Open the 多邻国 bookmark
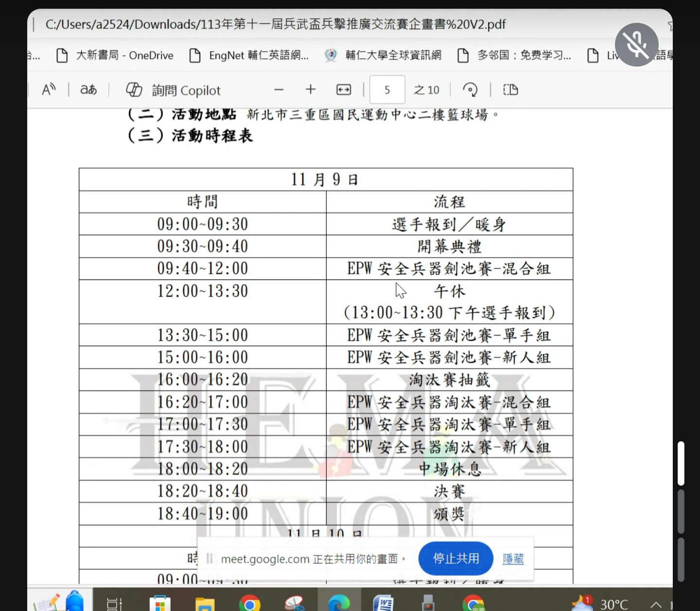The width and height of the screenshot is (700, 611). (x=514, y=55)
